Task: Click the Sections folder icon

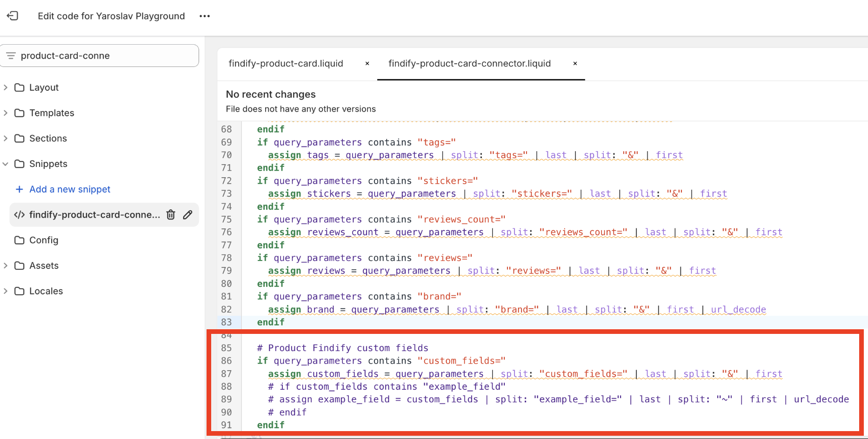Action: (x=19, y=138)
